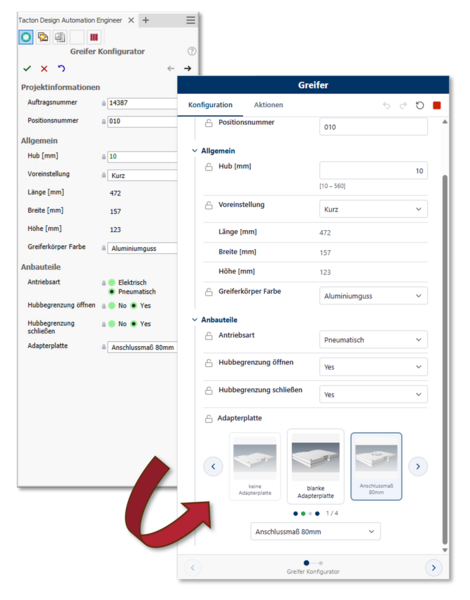Click the red stop square in Greifer header
Image resolution: width=470 pixels, height=600 pixels.
pyautogui.click(x=437, y=105)
